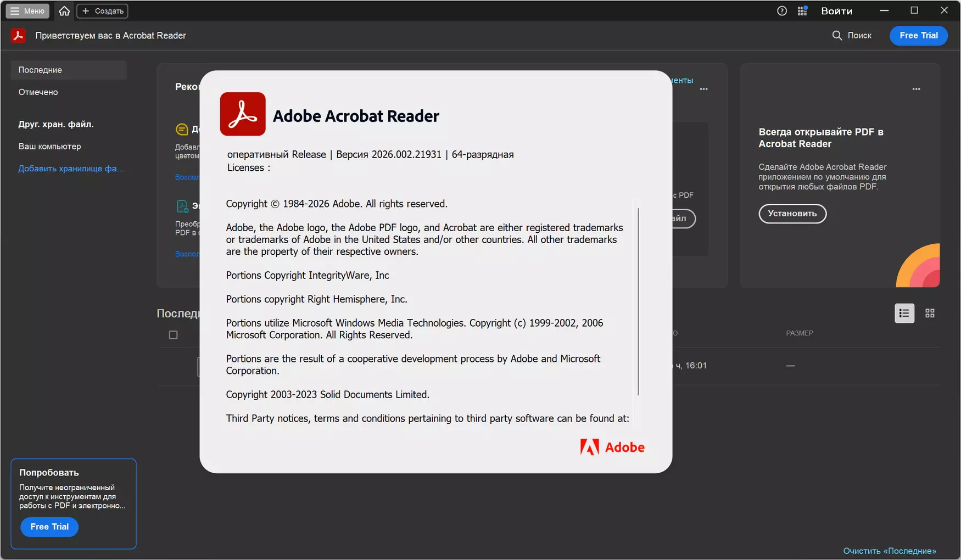
Task: Click the Adobe Acrobat Reader dialog title
Action: tap(356, 116)
